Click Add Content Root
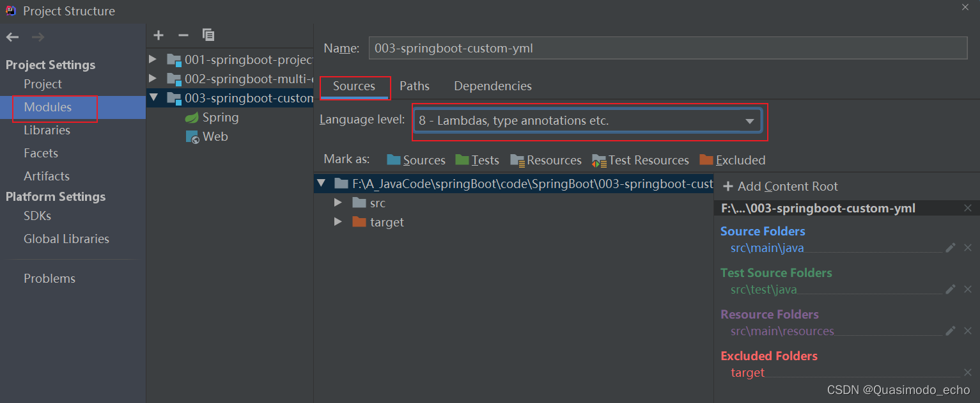The image size is (980, 403). click(781, 187)
